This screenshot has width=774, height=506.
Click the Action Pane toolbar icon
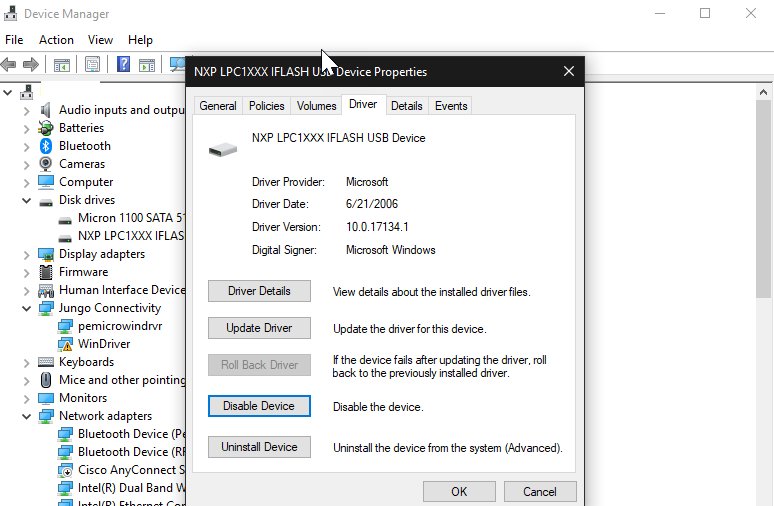point(147,65)
